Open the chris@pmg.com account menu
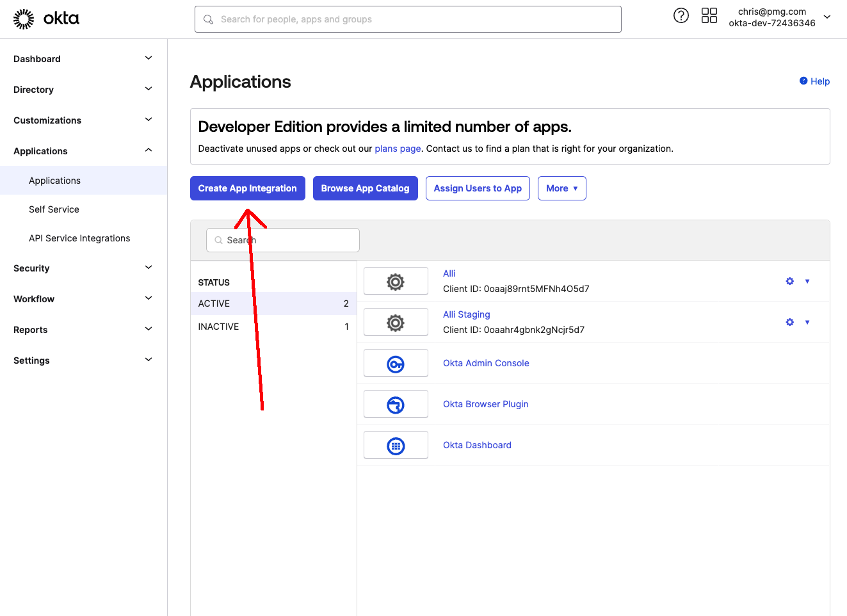Viewport: 847px width, 616px height. coord(780,17)
